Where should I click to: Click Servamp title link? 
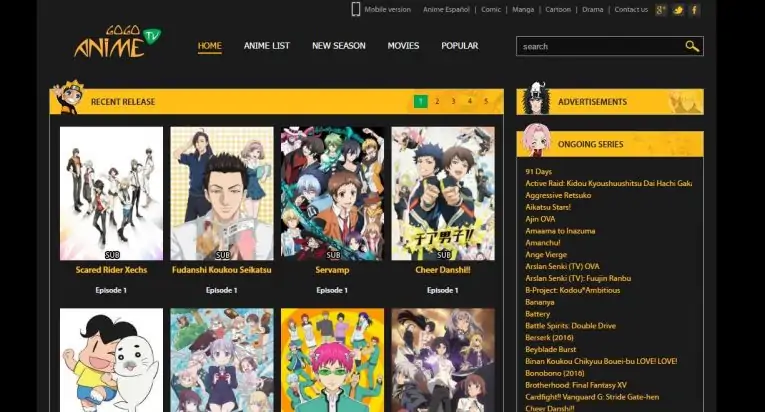[332, 270]
